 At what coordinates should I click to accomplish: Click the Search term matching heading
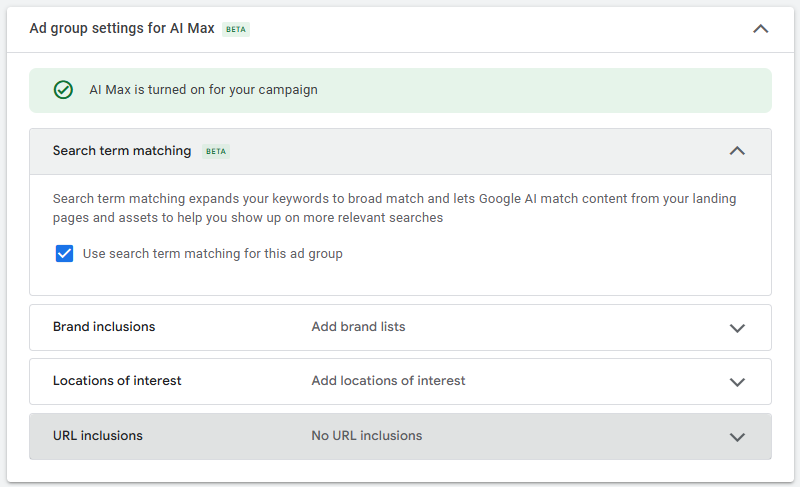pos(122,151)
